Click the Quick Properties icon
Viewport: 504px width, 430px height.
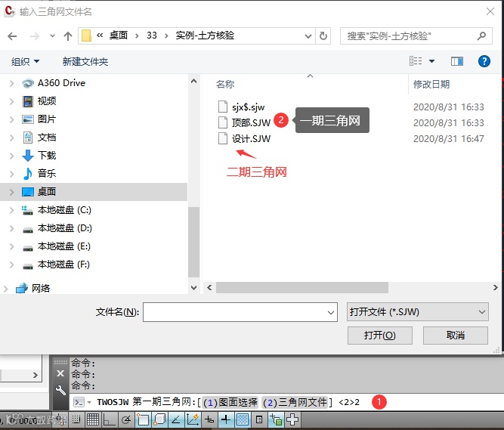pyautogui.click(x=259, y=419)
